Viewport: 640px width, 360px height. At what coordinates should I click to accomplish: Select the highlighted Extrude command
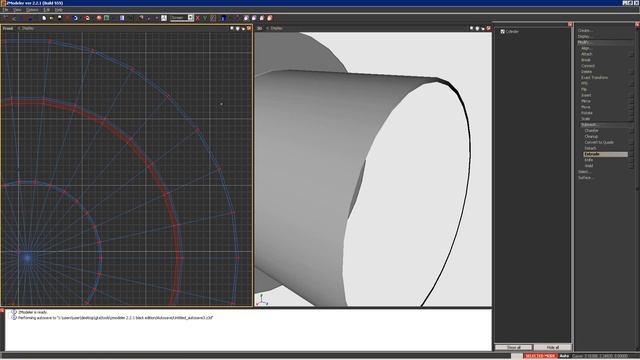point(605,154)
